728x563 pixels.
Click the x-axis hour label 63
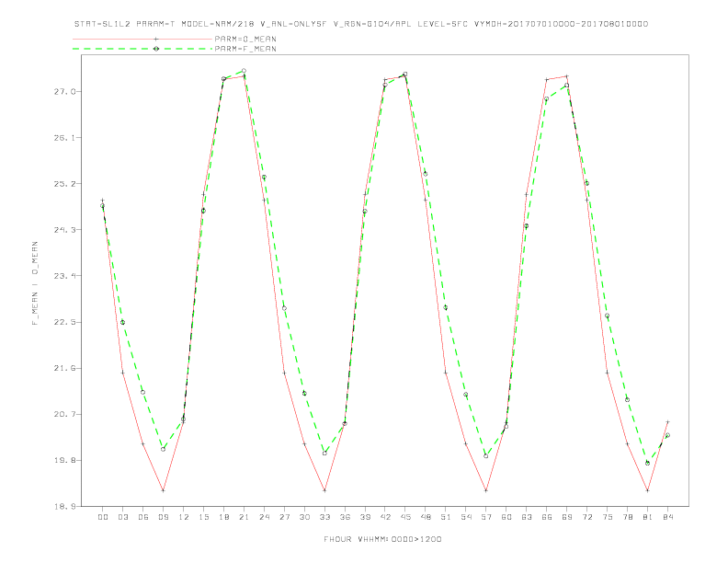(527, 517)
